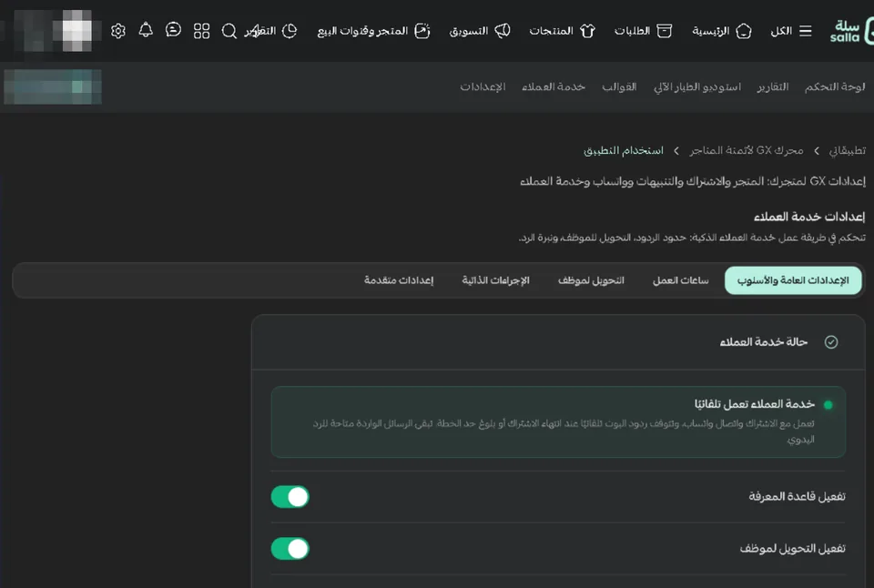
Task: Click the blurred user avatar
Action: pos(76,31)
